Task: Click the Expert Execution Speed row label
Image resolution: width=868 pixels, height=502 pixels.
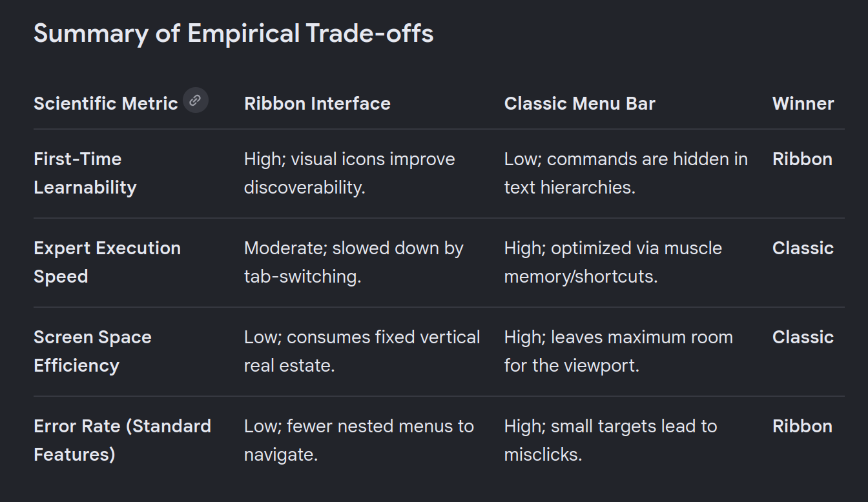Action: (x=107, y=262)
